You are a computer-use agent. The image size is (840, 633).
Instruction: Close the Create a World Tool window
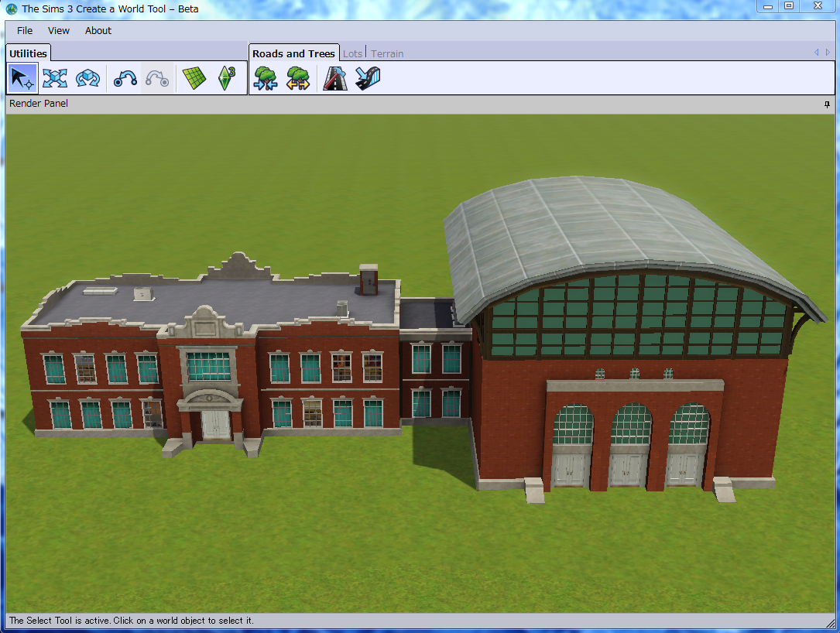coord(818,6)
